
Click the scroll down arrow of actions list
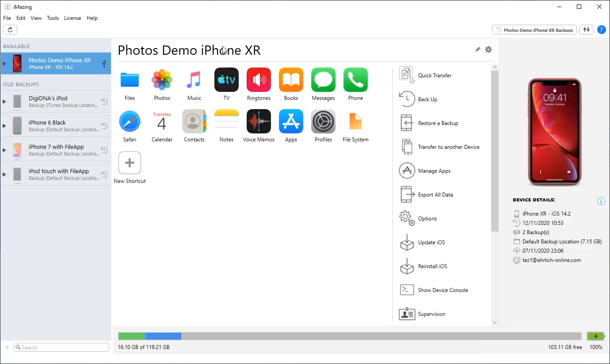coord(495,322)
